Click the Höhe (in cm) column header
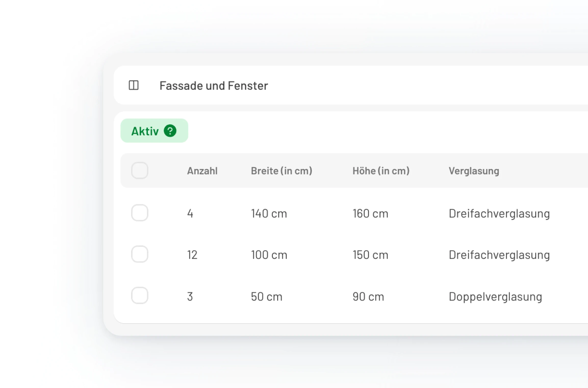Image resolution: width=588 pixels, height=388 pixels. [381, 171]
